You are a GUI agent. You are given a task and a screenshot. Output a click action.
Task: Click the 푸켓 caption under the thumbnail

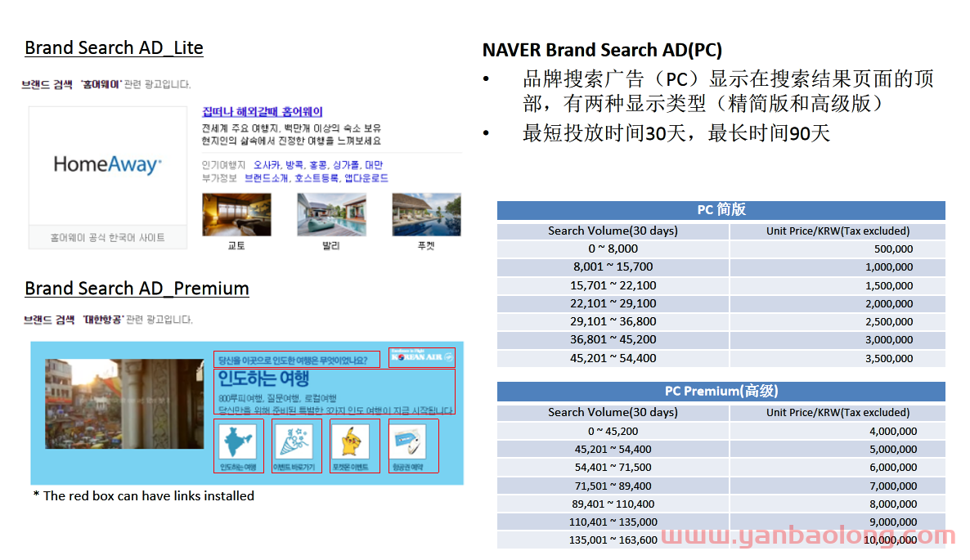(x=426, y=245)
